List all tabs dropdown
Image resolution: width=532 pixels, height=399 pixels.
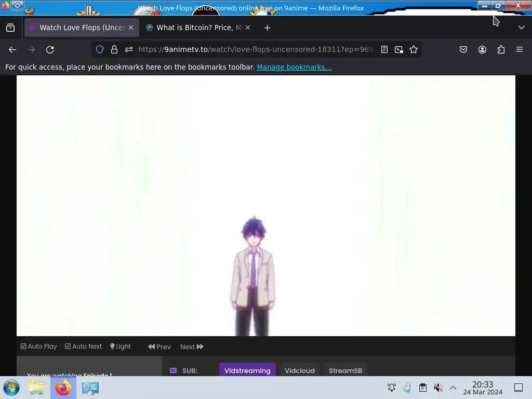click(522, 28)
